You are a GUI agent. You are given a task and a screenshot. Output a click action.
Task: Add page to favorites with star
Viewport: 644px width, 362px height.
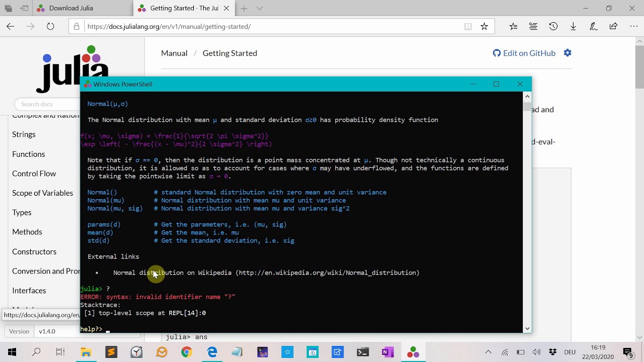point(484,27)
